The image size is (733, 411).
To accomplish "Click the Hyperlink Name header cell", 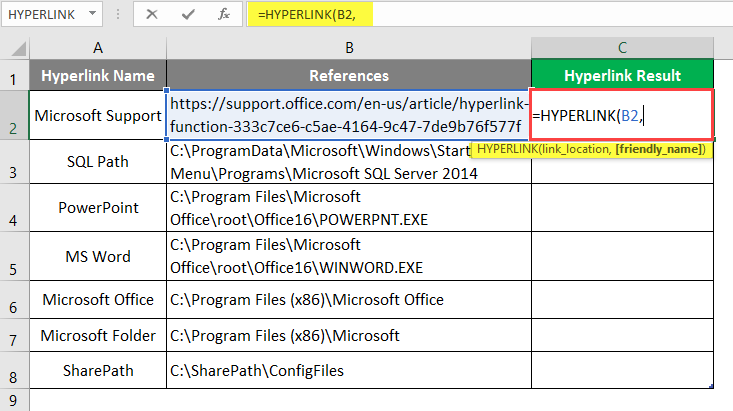I will (x=98, y=75).
